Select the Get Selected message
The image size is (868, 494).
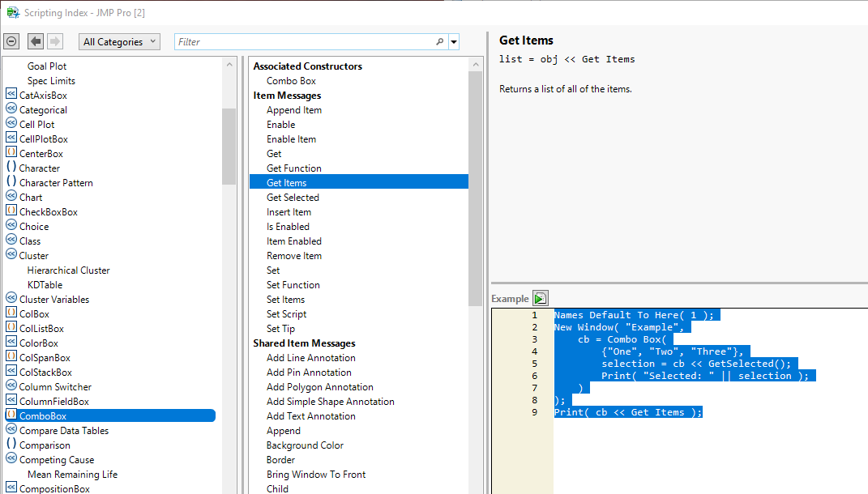point(293,198)
